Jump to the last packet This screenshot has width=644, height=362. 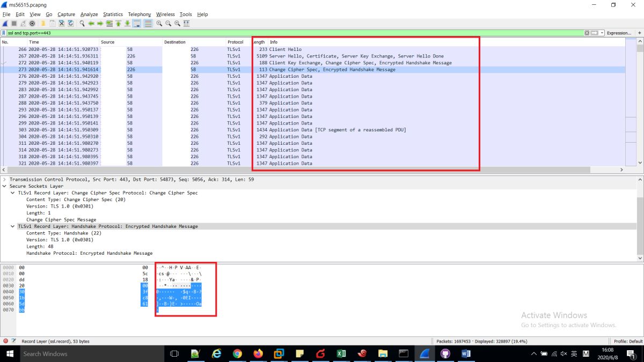click(127, 24)
